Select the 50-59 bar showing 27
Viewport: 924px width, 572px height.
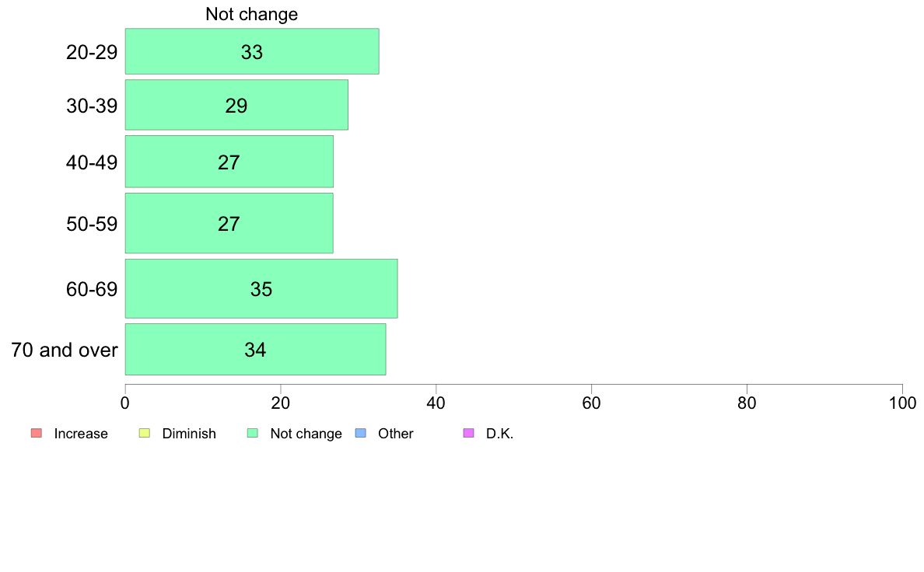tap(229, 223)
